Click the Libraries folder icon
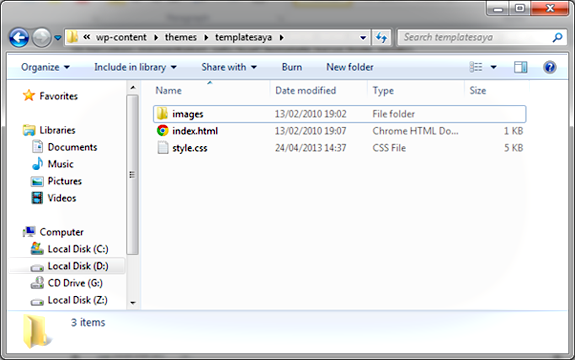This screenshot has width=575, height=360. [x=29, y=130]
